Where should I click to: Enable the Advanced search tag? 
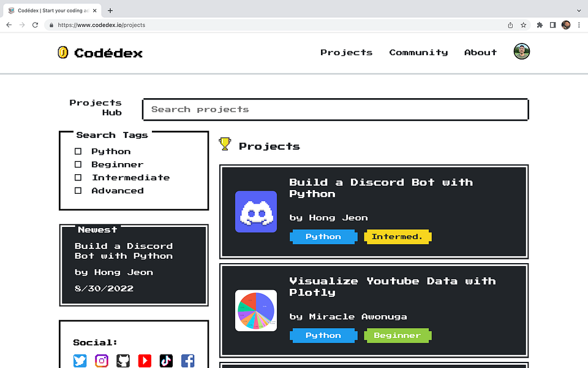point(78,190)
